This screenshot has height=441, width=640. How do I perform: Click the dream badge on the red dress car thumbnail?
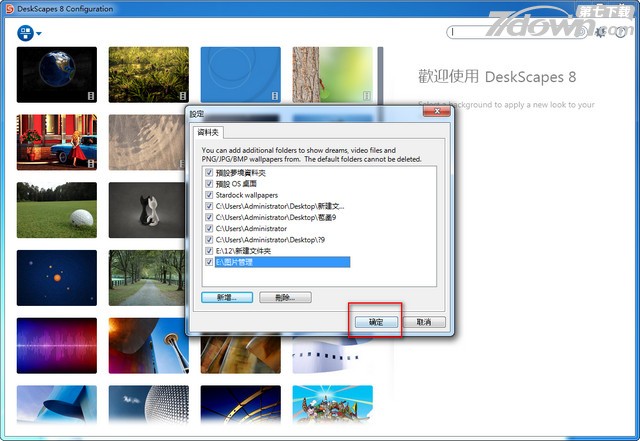[x=91, y=164]
